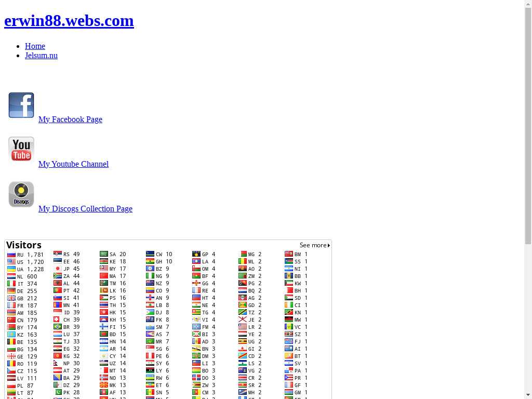Viewport: 532px width, 399px height.
Task: Click the South African flag beside ZA
Action: tap(58, 276)
